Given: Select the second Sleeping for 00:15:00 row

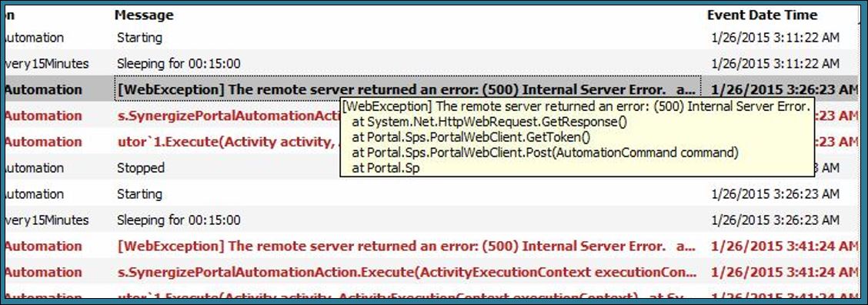Looking at the screenshot, I should 432,220.
